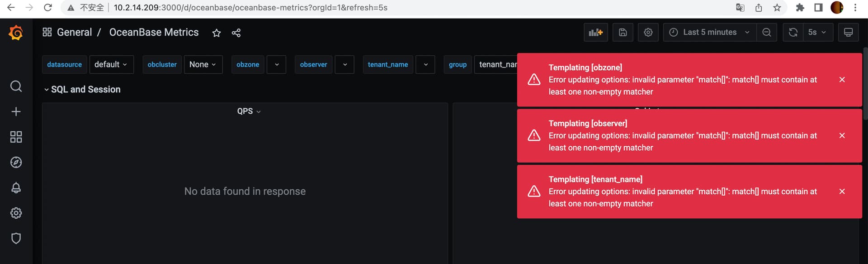The image size is (868, 264).
Task: Open the dashboard search icon in sidebar
Action: click(x=16, y=86)
